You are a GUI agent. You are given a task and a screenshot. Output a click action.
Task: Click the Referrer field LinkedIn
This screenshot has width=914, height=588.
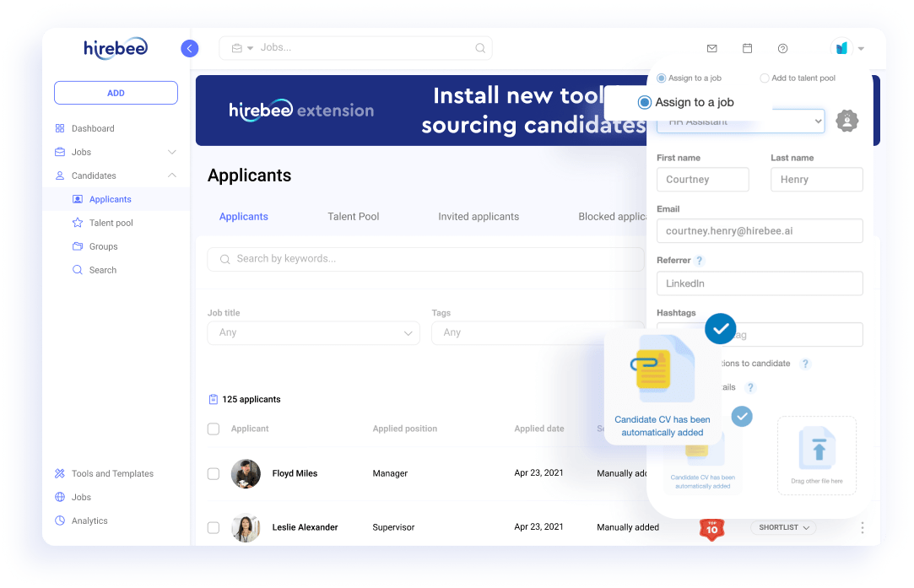[760, 283]
